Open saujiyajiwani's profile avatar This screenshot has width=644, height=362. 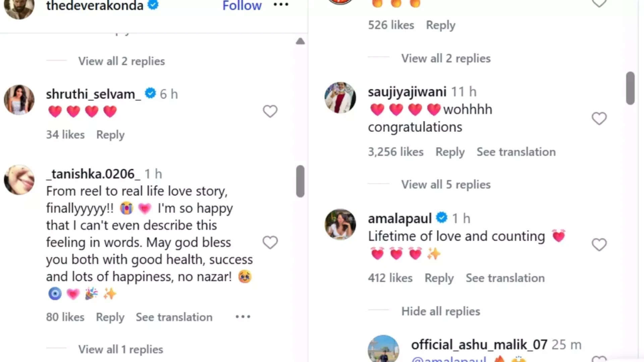click(x=340, y=98)
